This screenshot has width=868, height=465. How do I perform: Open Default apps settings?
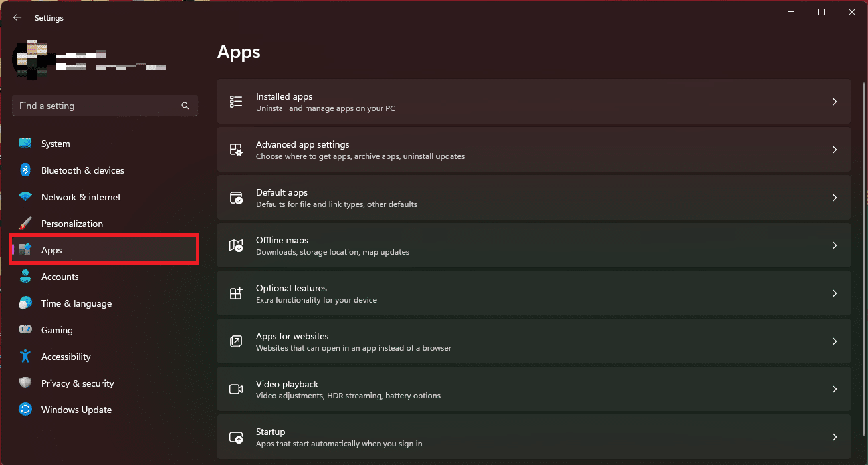coord(534,198)
